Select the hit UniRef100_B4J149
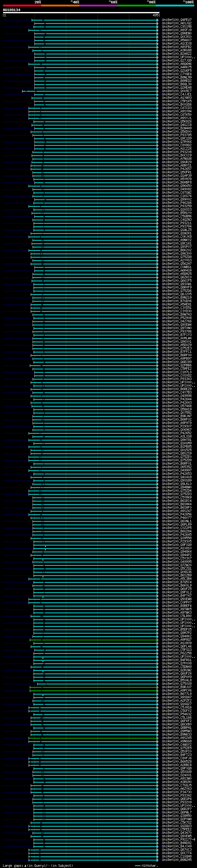 click(177, 846)
